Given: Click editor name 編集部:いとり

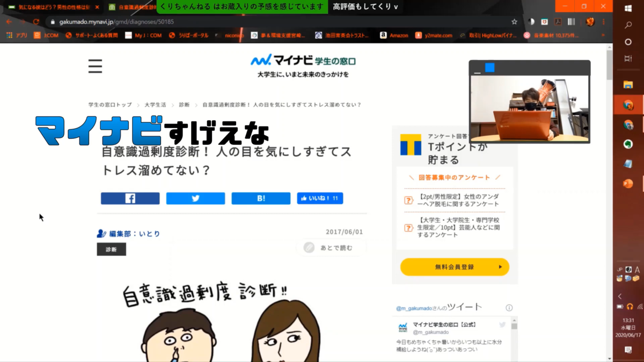Looking at the screenshot, I should coord(128,233).
